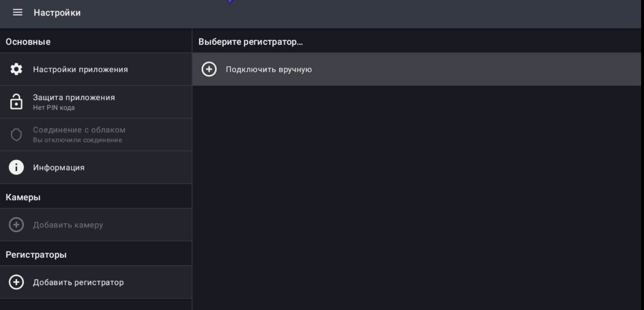Click the Регистраторы section header

pos(36,254)
